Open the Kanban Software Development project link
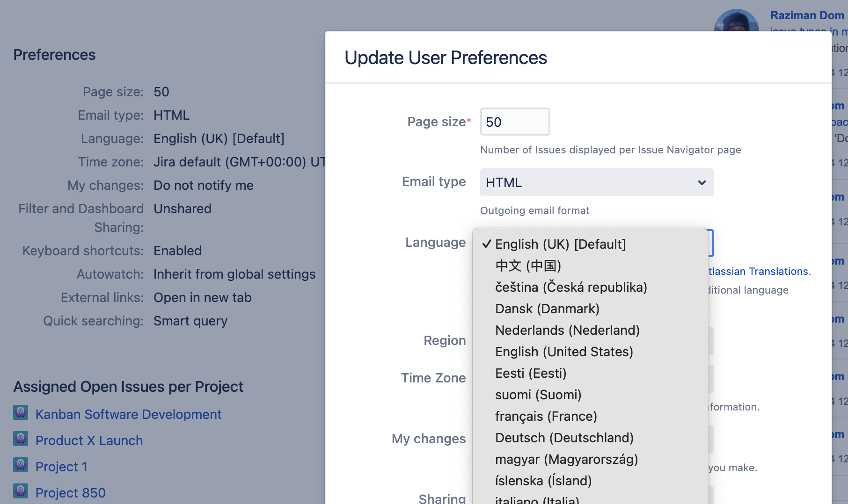 pos(128,414)
